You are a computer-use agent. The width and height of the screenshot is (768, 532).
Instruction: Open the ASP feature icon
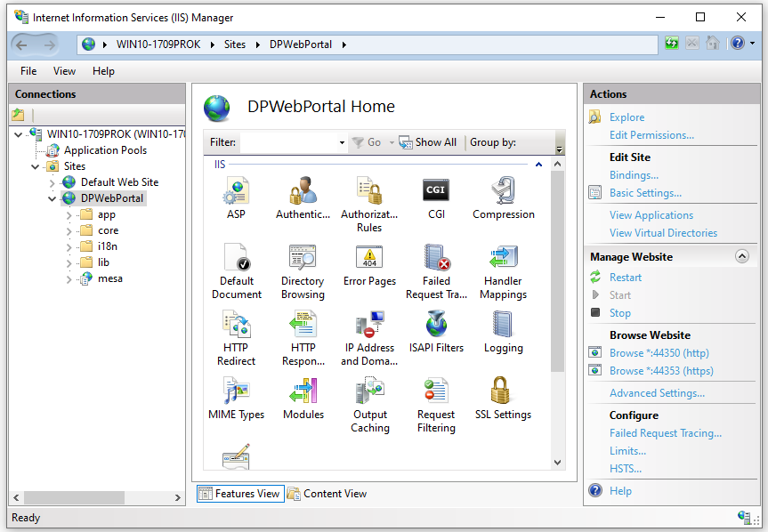point(236,197)
